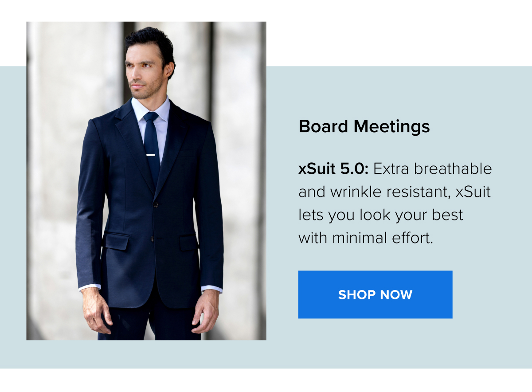The height and width of the screenshot is (392, 532).
Task: Click the words 'Extra breathable' in description
Action: (433, 169)
